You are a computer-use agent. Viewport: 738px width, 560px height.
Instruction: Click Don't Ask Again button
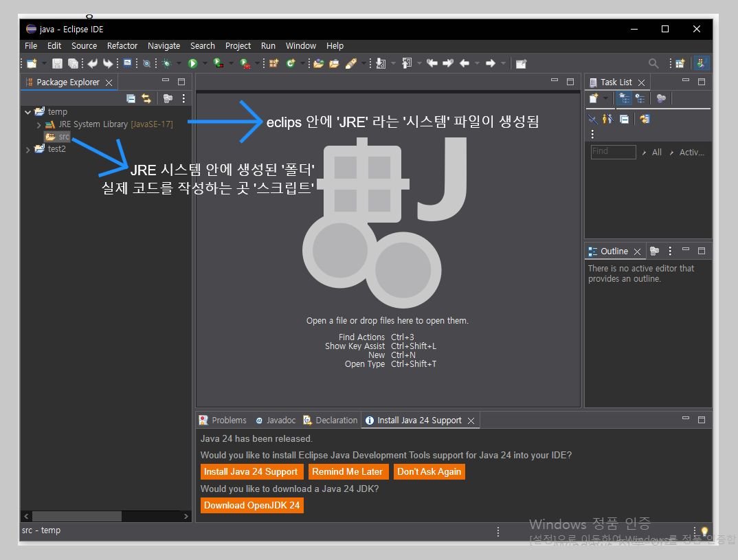(429, 472)
